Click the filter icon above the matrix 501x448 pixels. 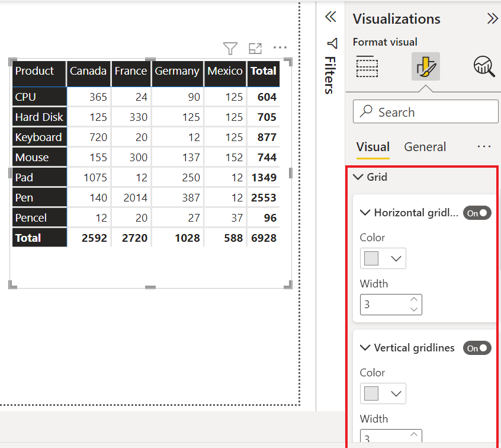(x=230, y=48)
